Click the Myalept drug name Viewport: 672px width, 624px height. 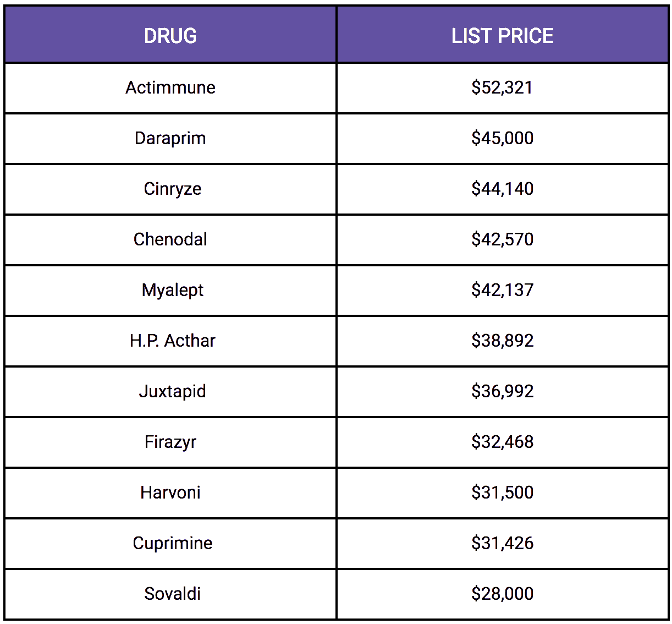(x=172, y=290)
